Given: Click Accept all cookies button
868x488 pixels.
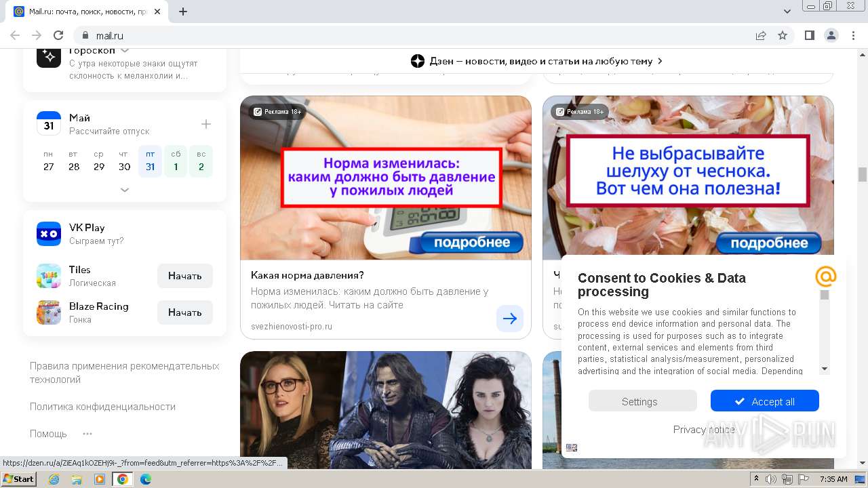Looking at the screenshot, I should (x=765, y=401).
